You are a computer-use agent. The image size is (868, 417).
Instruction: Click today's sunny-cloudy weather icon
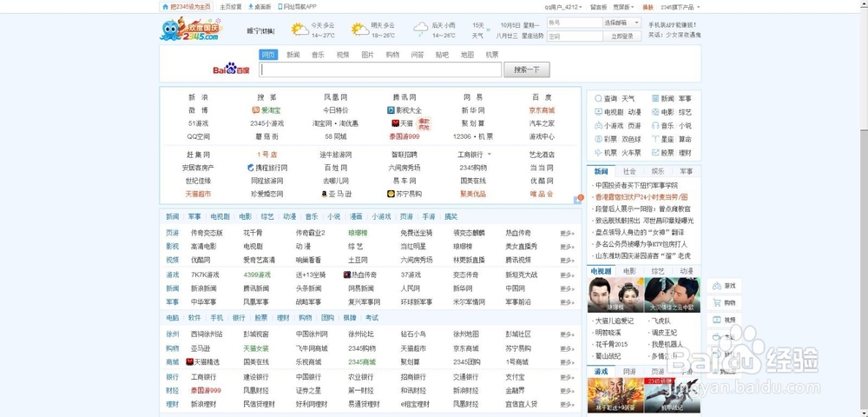(300, 30)
